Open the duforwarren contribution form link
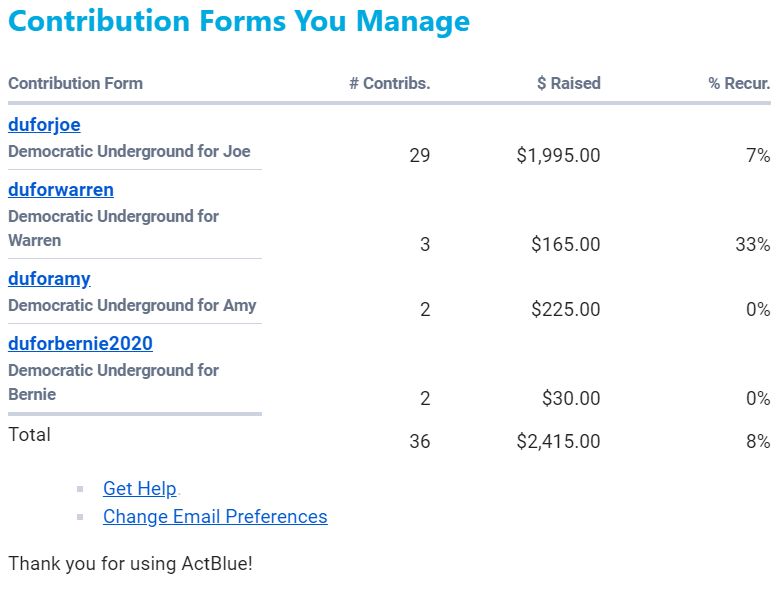 (x=61, y=190)
